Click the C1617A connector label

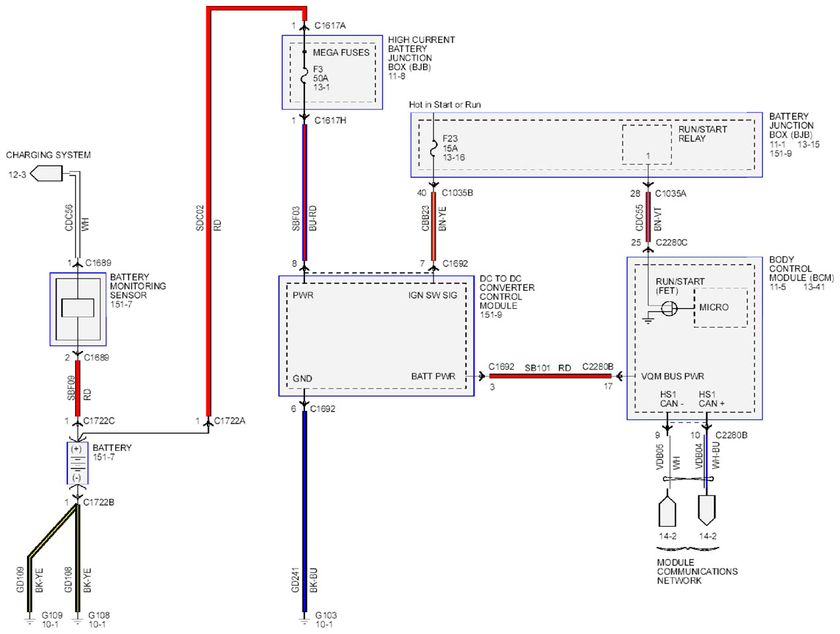(x=330, y=26)
